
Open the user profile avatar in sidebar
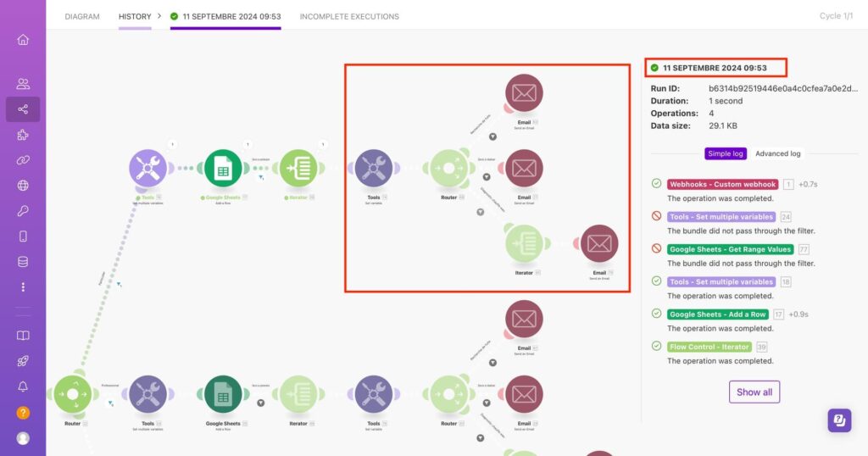point(23,438)
